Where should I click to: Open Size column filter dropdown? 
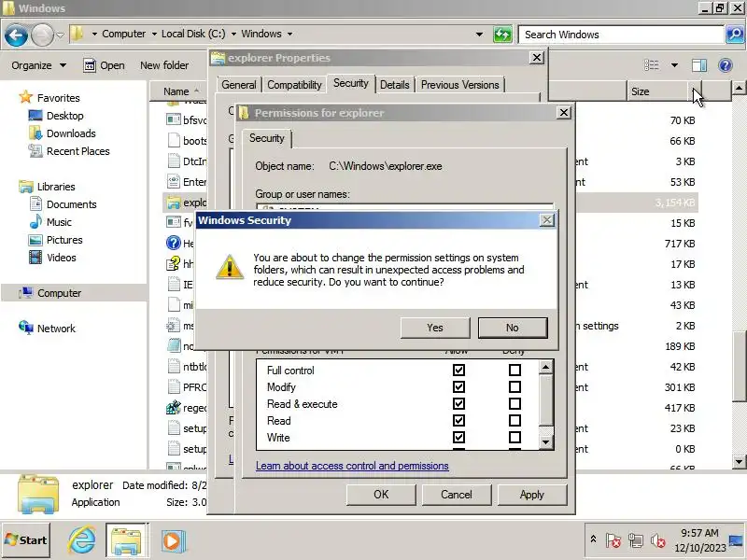click(x=696, y=91)
